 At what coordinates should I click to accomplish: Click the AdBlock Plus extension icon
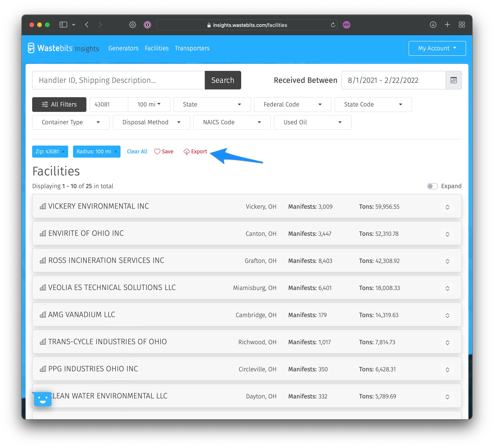point(346,25)
